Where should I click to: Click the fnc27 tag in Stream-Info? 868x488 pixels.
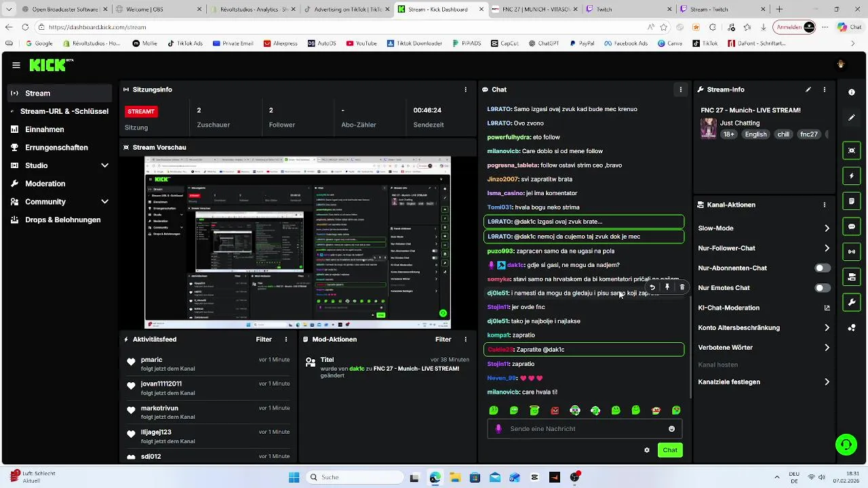pos(808,134)
